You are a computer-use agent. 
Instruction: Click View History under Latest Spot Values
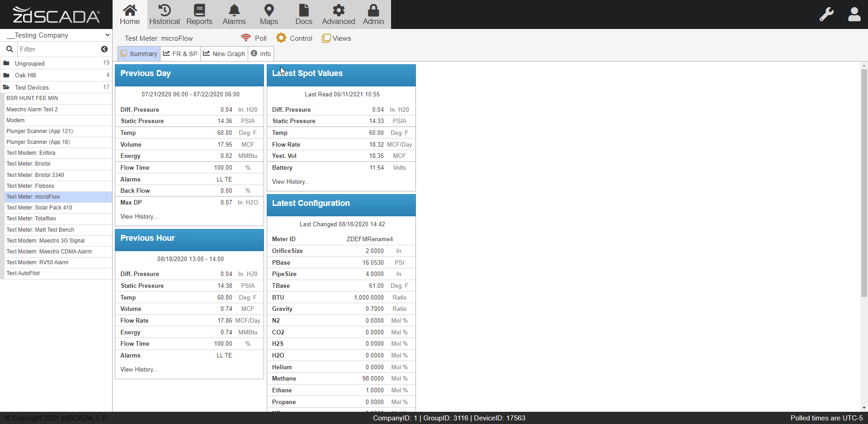tap(290, 181)
